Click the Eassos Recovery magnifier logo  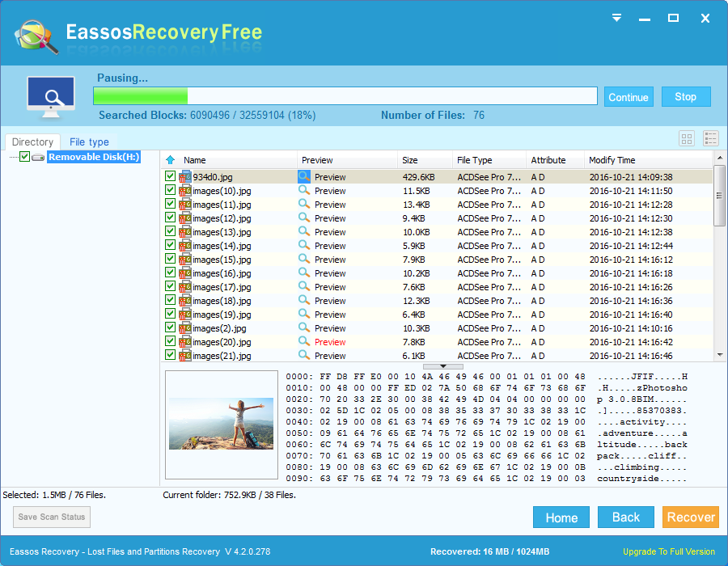coord(36,36)
